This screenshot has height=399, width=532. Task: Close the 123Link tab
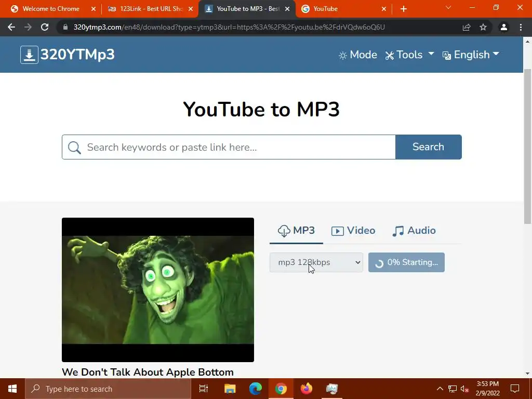click(x=191, y=9)
